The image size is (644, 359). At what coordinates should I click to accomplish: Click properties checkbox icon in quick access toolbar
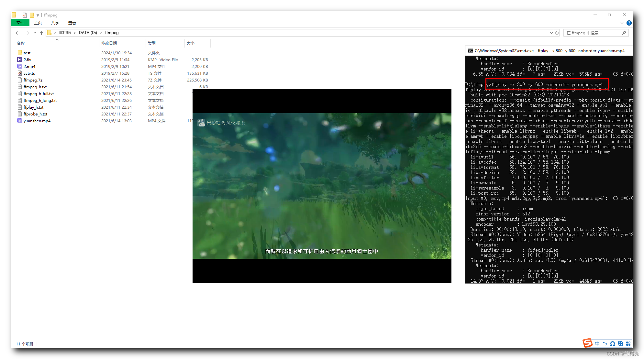coord(24,15)
